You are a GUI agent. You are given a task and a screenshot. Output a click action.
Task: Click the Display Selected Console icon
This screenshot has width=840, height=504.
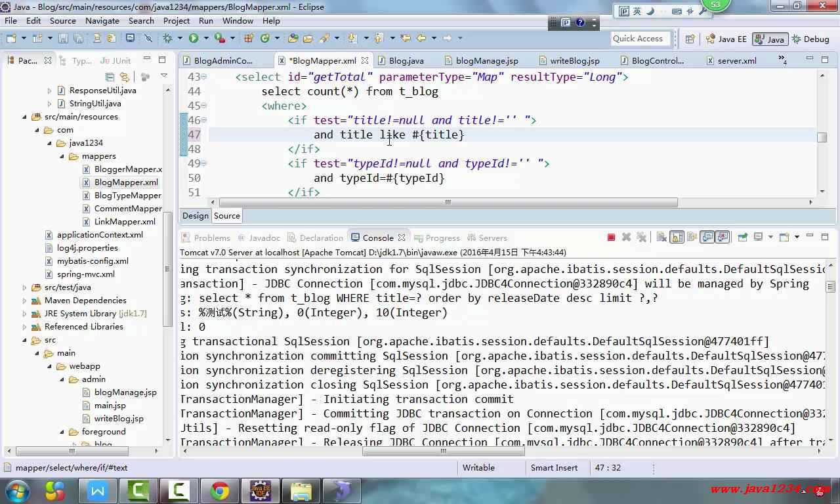pos(757,237)
